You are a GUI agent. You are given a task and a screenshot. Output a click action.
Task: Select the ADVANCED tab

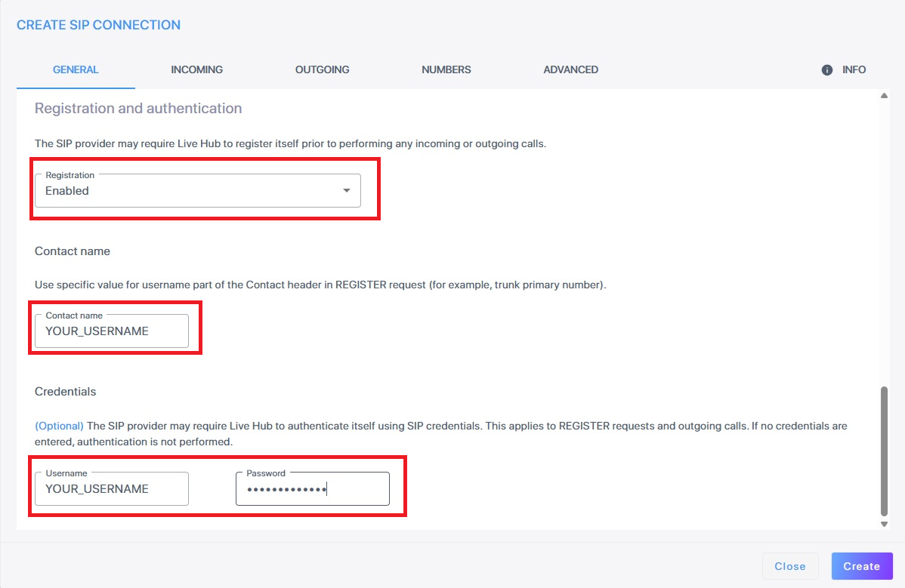point(570,69)
